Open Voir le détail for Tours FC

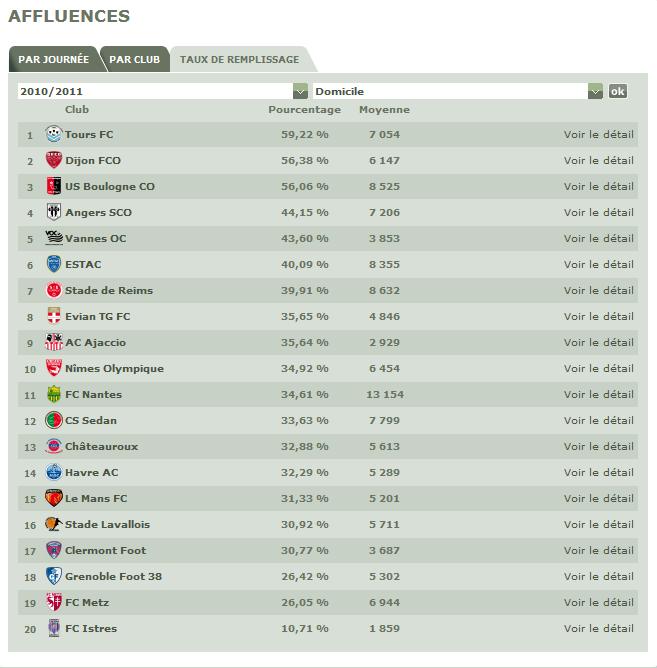pyautogui.click(x=598, y=134)
